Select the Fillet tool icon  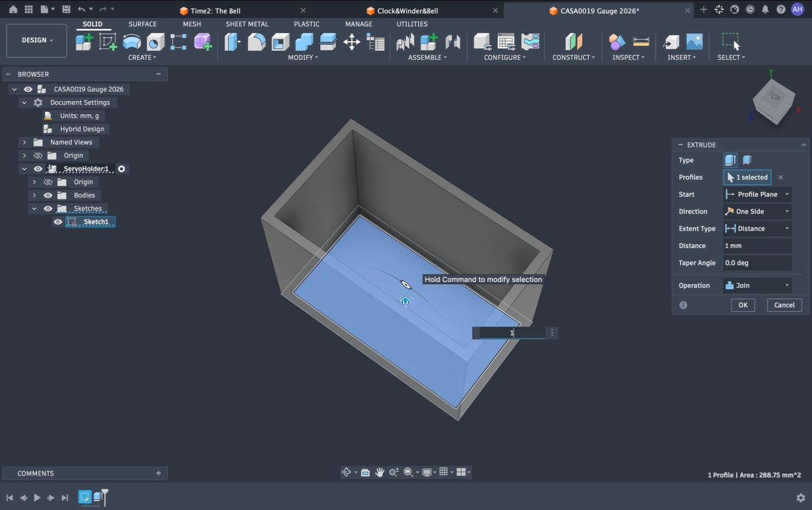256,42
